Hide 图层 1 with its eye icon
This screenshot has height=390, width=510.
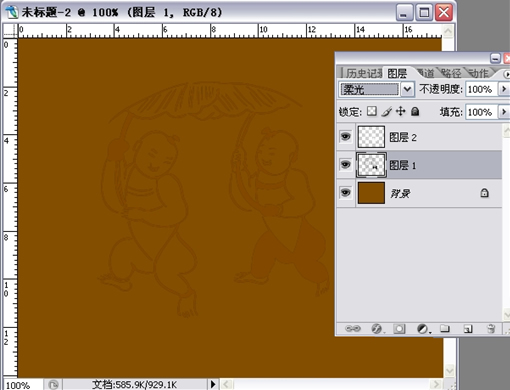(345, 164)
